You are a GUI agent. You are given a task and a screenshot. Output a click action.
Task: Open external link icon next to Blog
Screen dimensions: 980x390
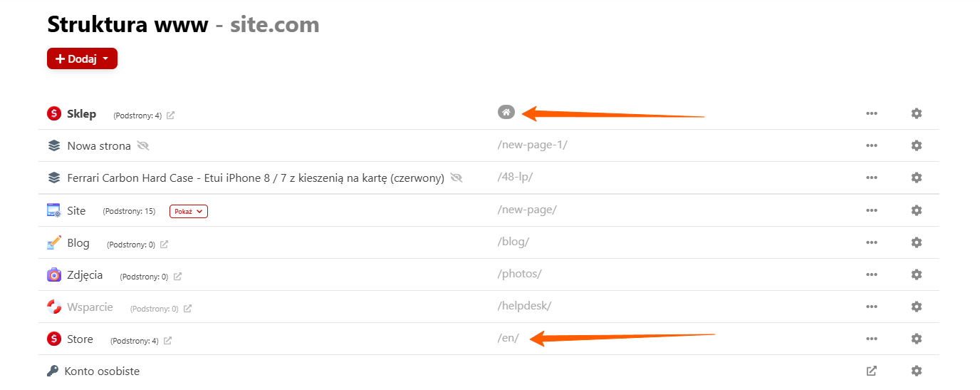(164, 245)
